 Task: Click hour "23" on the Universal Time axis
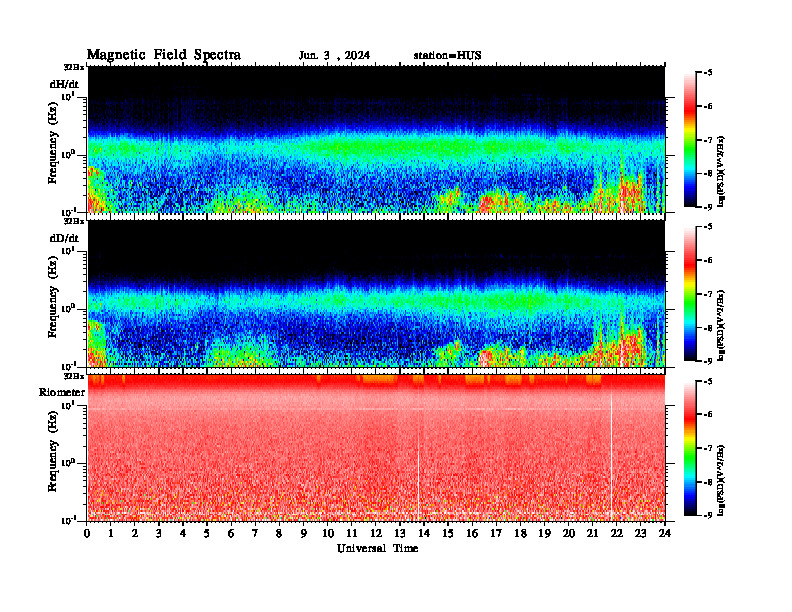tap(640, 534)
